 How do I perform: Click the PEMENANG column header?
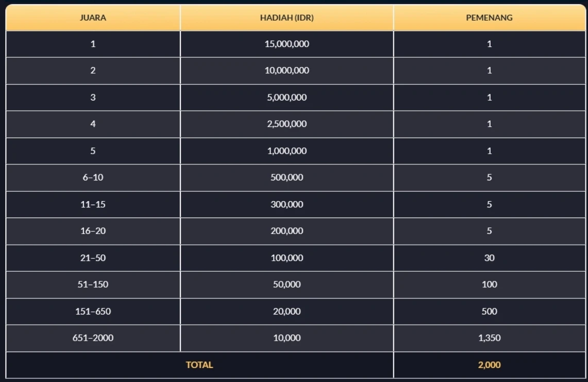click(x=489, y=18)
